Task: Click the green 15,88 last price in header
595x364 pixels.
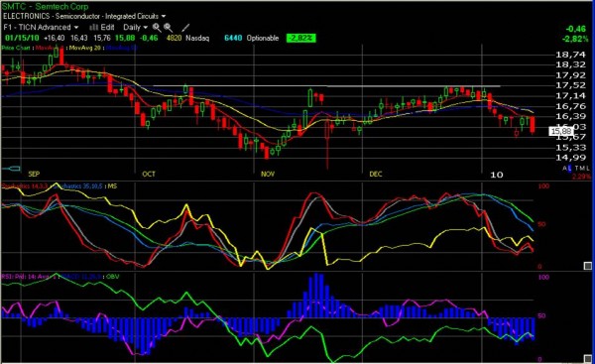Action: coord(125,38)
